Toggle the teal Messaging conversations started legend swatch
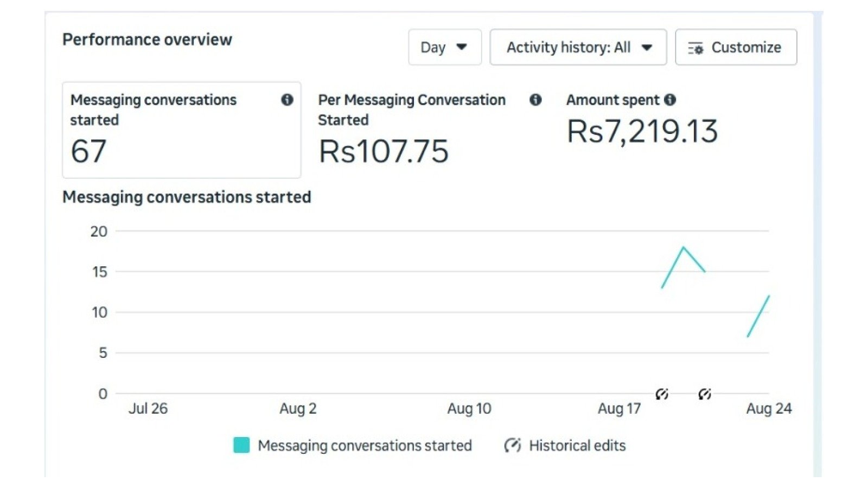Viewport: 868px width, 488px height. [241, 445]
